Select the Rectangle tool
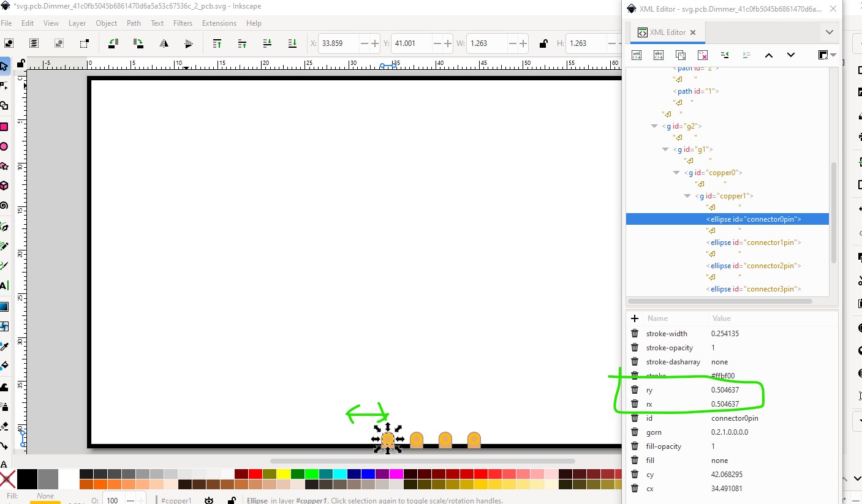The width and height of the screenshot is (862, 504). (x=4, y=127)
